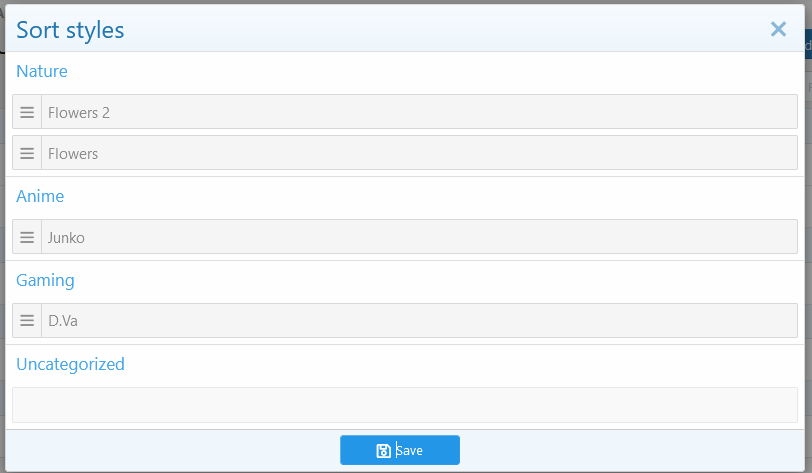Select the Flowers style row text
Screen dimensions: 812x473
73,153
